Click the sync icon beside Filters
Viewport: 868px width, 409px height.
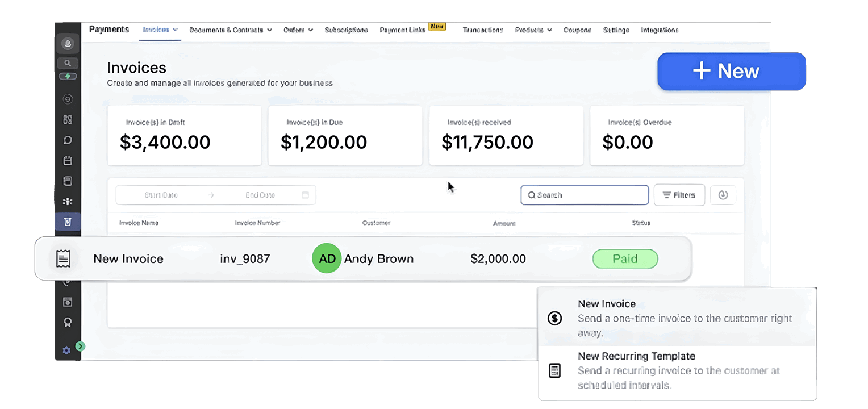(723, 195)
